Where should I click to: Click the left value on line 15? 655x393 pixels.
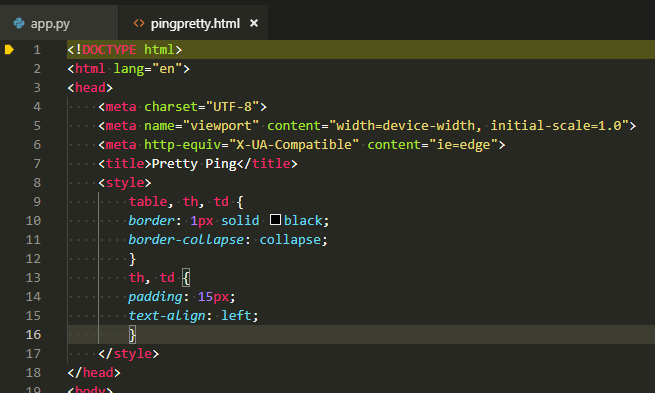pyautogui.click(x=236, y=316)
